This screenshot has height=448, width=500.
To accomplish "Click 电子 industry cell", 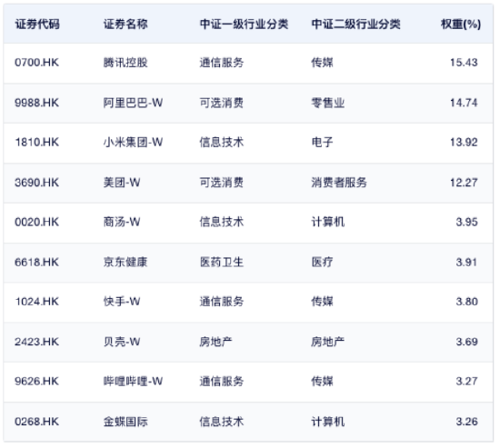I will pyautogui.click(x=322, y=142).
